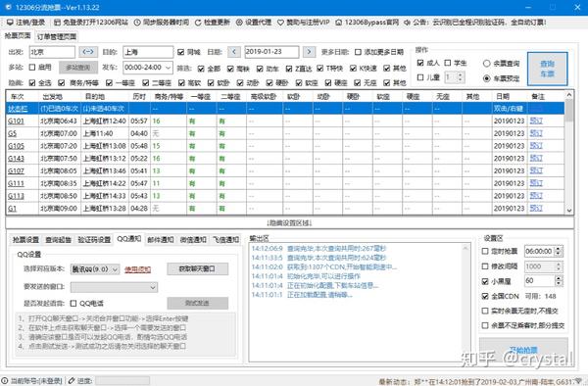Swap departure and destination stations
Viewport: 588px width, 386px height.
pos(88,52)
